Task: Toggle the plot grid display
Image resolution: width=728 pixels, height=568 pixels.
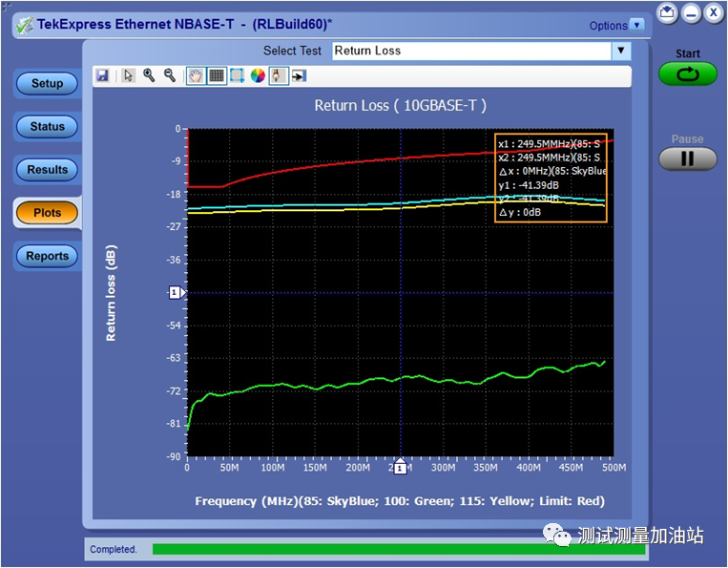Action: tap(217, 75)
